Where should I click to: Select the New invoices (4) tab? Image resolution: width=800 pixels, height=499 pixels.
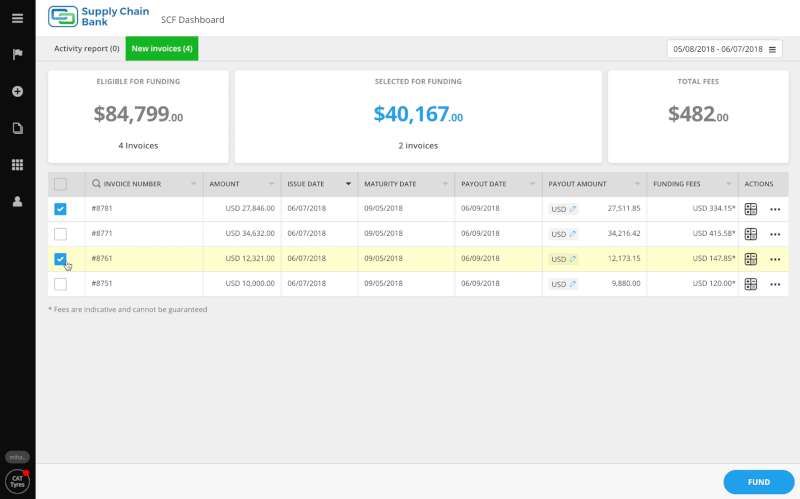click(x=162, y=48)
